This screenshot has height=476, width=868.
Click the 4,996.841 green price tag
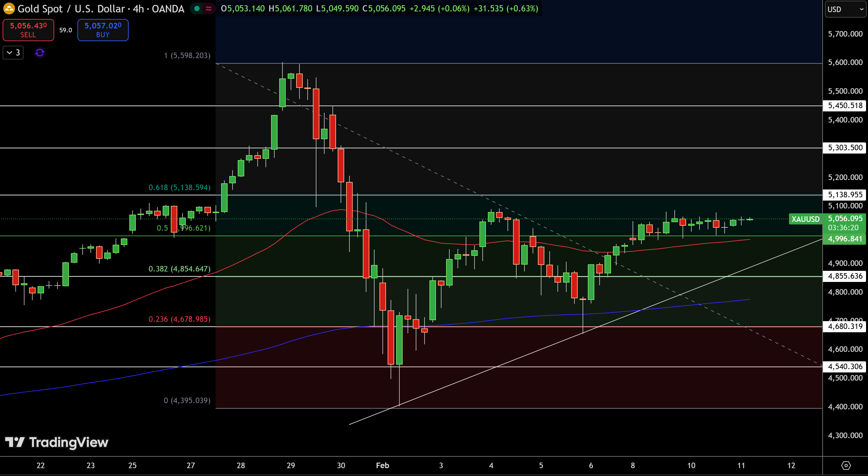click(x=845, y=239)
